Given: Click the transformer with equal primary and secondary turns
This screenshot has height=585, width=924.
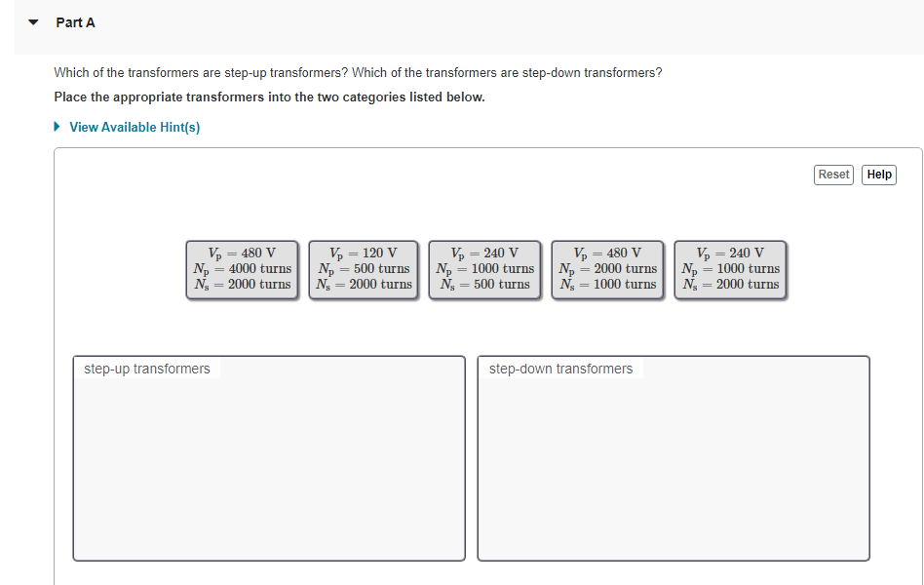Looking at the screenshot, I should click(x=607, y=269).
